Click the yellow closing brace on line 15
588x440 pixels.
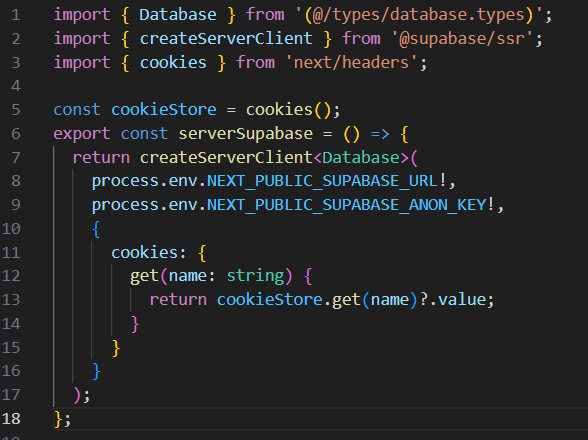pos(116,348)
